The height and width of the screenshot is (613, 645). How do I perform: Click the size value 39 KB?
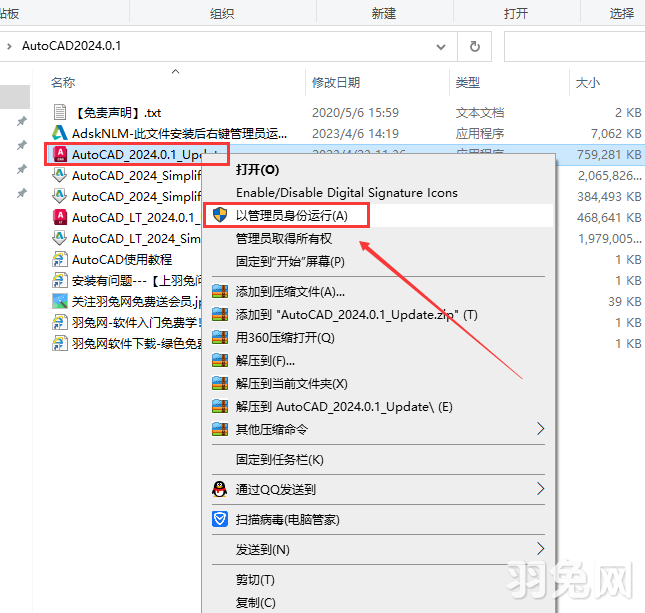tap(625, 301)
